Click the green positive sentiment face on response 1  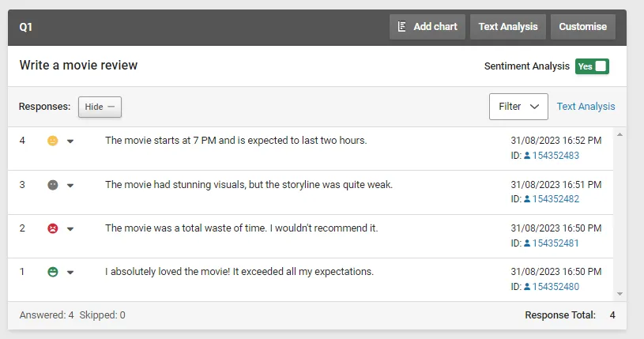[x=53, y=272]
